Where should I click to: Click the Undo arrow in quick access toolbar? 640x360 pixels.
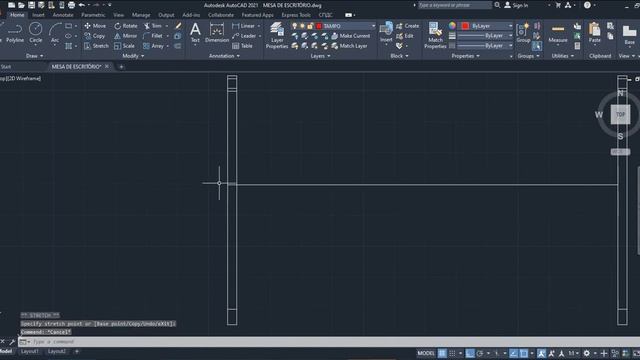[82, 5]
